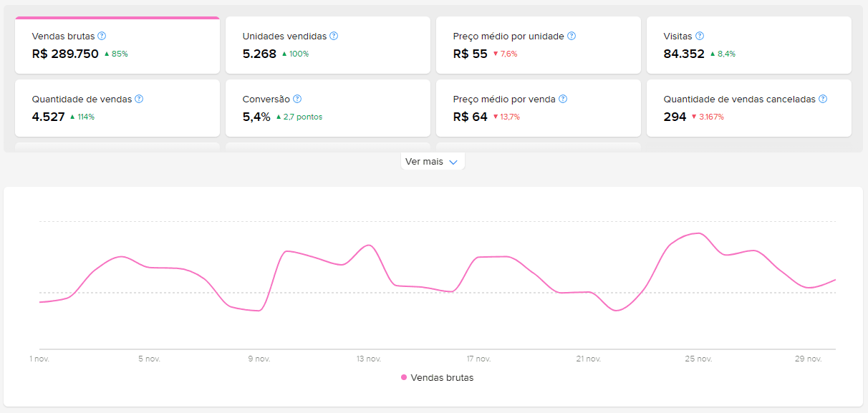Select the Quantidade de vendas canceladas card
Image resolution: width=868 pixels, height=413 pixels.
(x=749, y=108)
